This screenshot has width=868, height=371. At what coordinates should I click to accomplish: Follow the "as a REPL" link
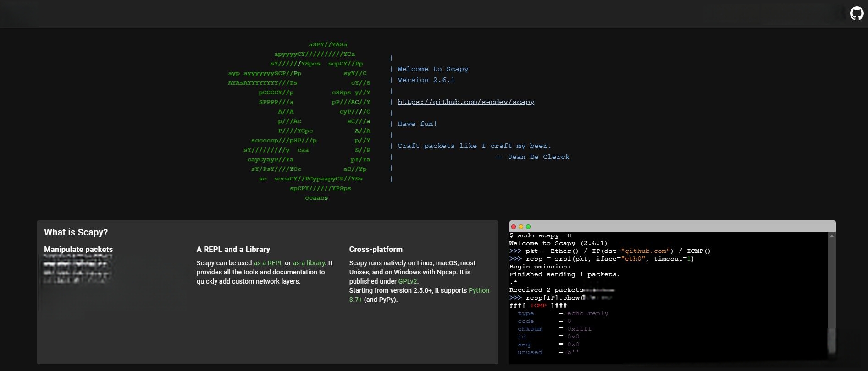point(268,263)
